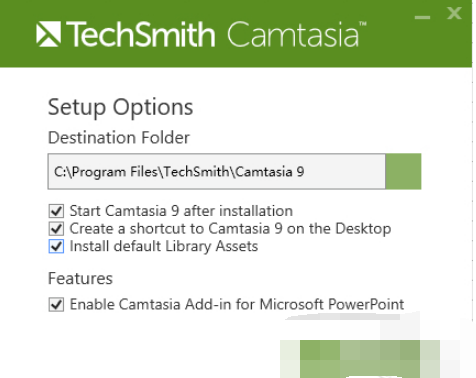Image resolution: width=476 pixels, height=378 pixels.
Task: Click the Camtasia wordmark in the header
Action: click(x=296, y=34)
